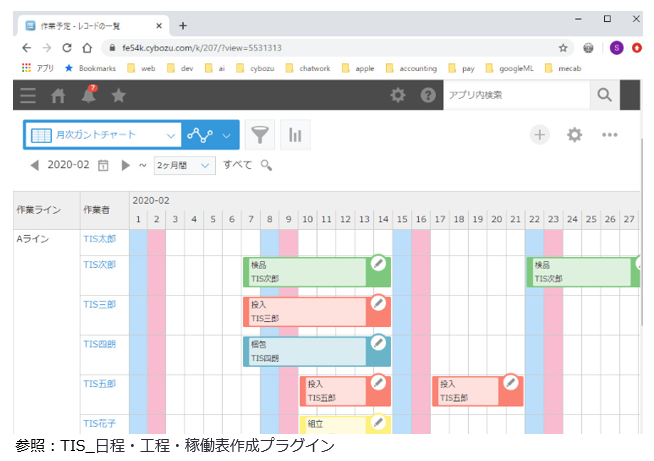Go to the portal home icon

(58, 96)
